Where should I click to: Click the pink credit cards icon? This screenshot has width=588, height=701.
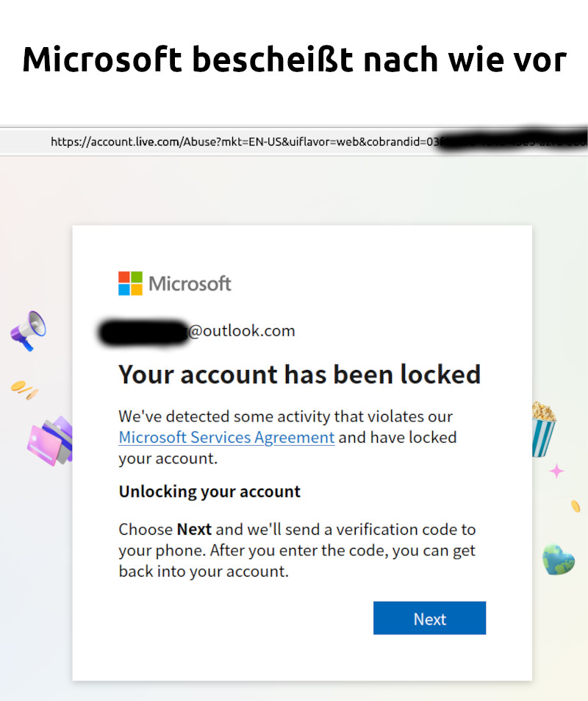click(50, 441)
